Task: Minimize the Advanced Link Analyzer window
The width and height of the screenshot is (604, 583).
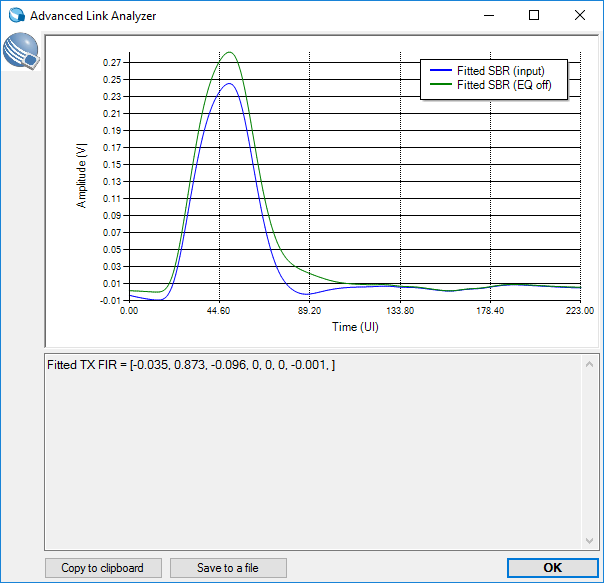Action: (x=489, y=15)
